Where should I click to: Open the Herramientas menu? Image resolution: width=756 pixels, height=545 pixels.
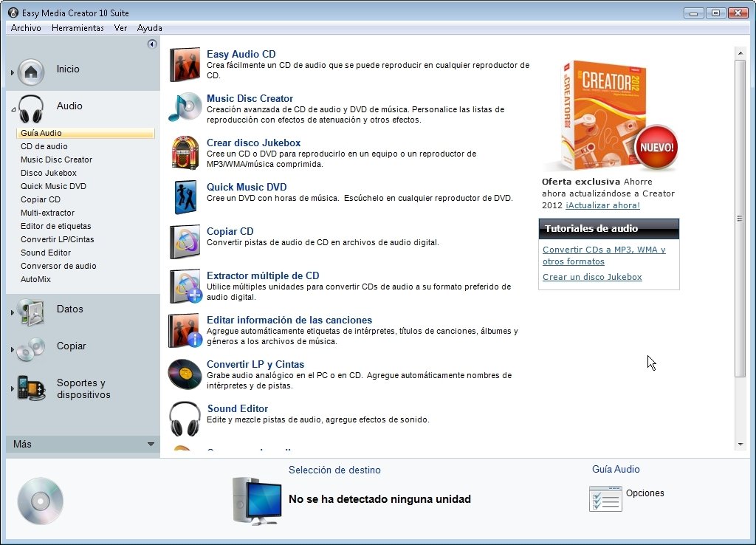pyautogui.click(x=78, y=28)
